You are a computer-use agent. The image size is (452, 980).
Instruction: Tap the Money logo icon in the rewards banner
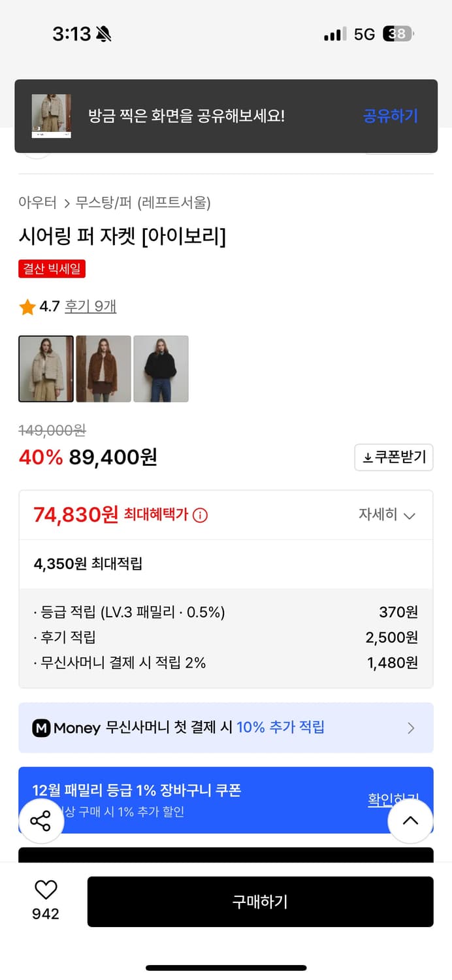tap(41, 727)
